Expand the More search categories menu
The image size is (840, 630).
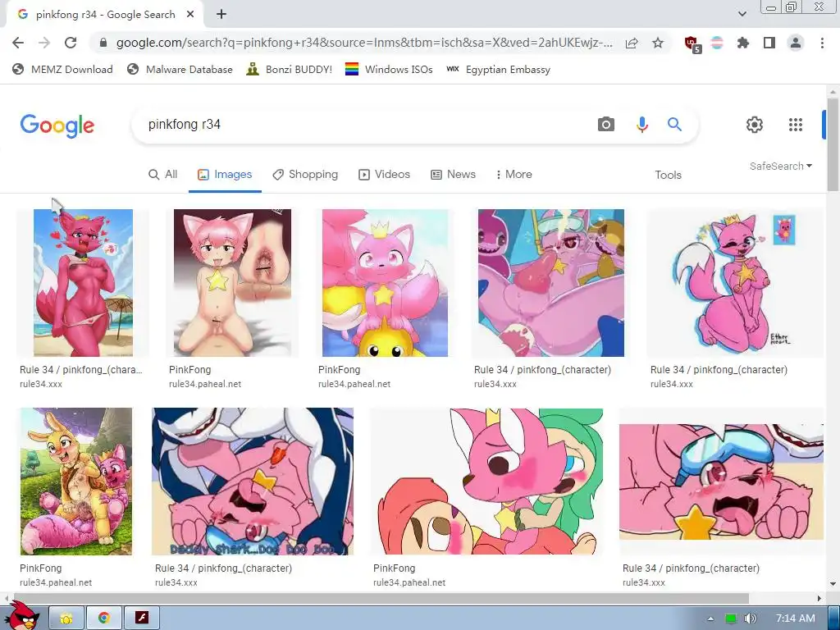514,175
